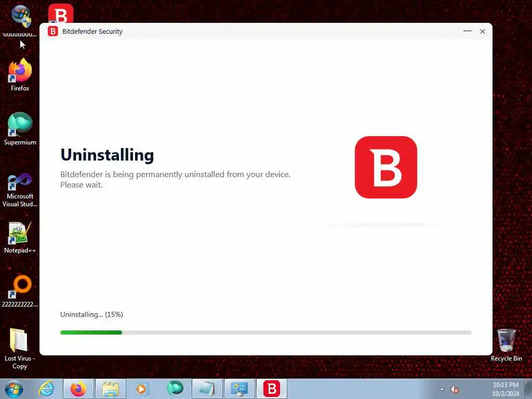The width and height of the screenshot is (532, 399).
Task: Launch Internet Explorer from the taskbar
Action: (46, 389)
